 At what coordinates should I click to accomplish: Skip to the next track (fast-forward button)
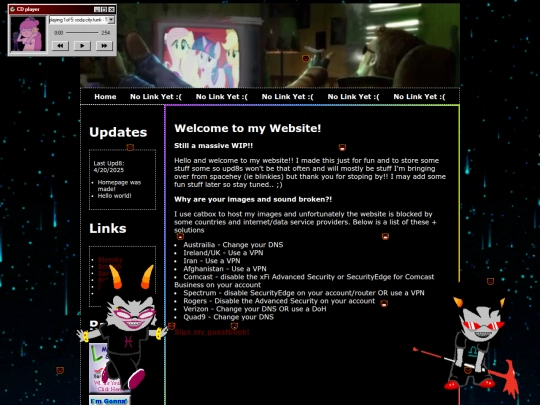(x=104, y=45)
